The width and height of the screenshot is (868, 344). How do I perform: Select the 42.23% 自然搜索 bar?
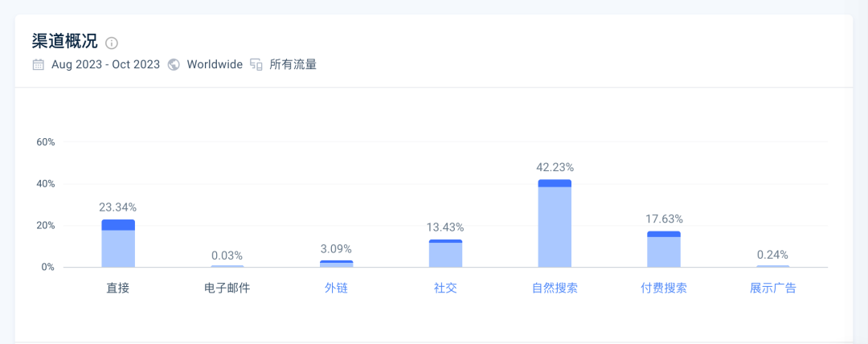(555, 223)
